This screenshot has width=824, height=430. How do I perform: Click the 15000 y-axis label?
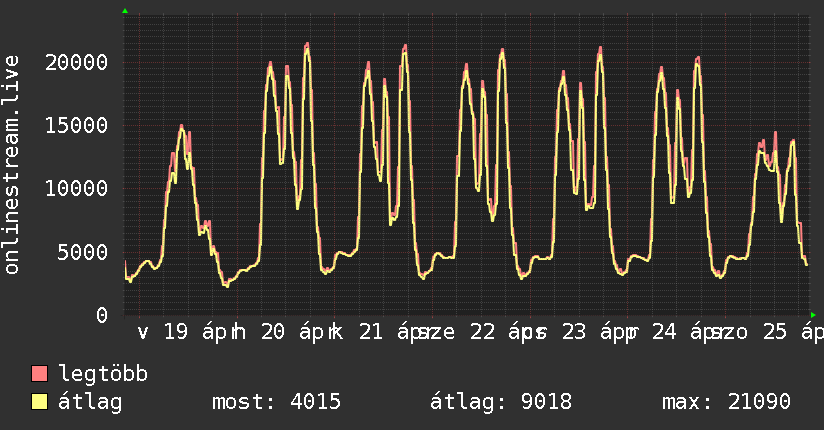tap(78, 125)
